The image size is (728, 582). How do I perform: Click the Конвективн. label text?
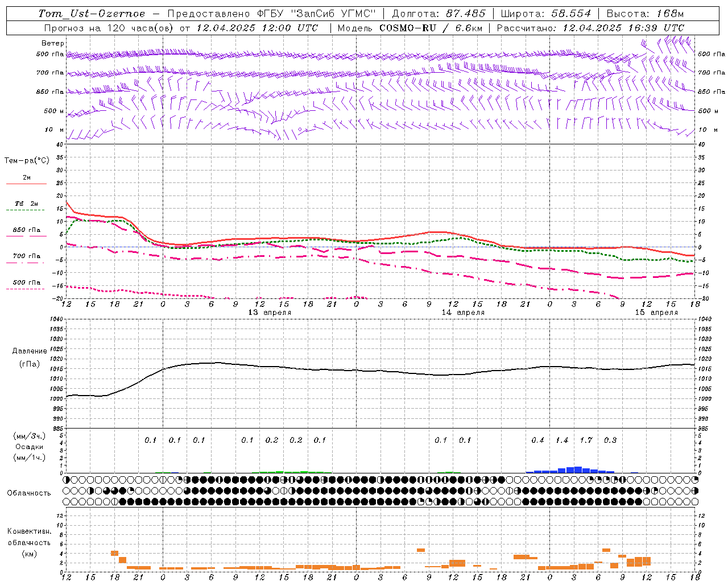[x=29, y=531]
